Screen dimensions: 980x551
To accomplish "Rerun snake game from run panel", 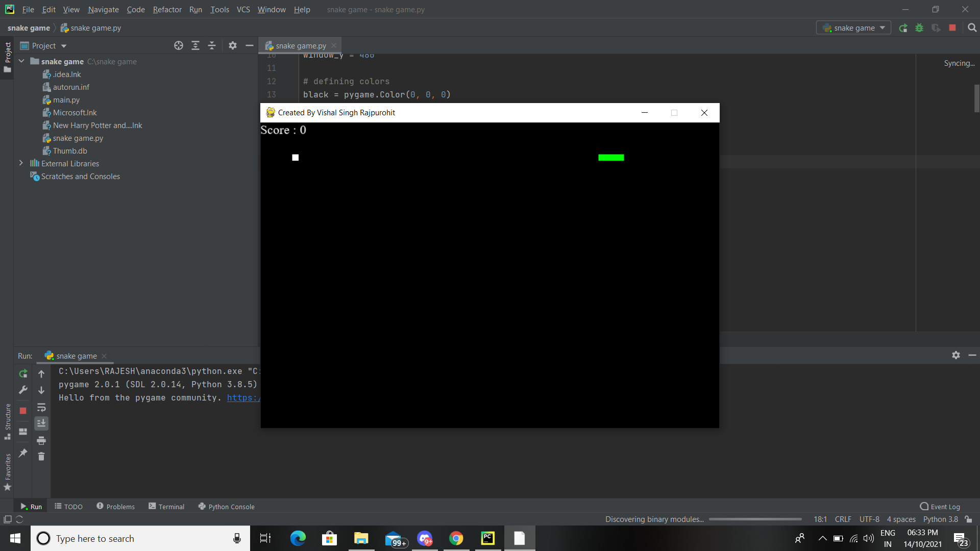I will pos(23,374).
